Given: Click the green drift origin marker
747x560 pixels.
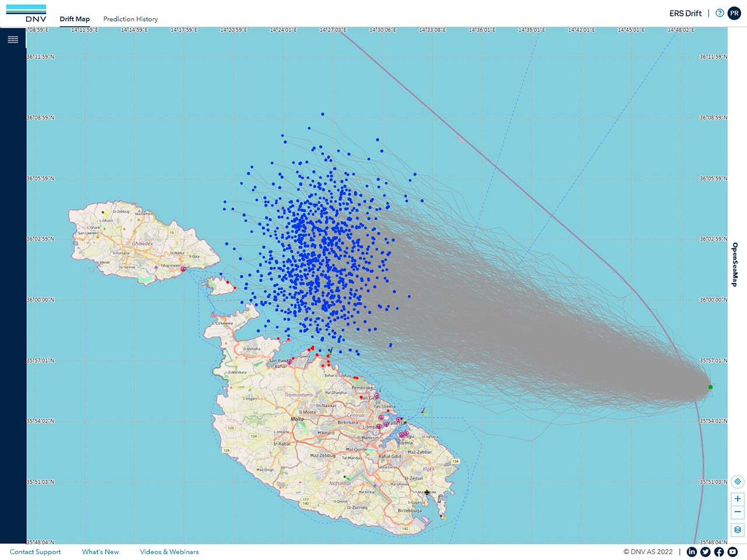Looking at the screenshot, I should [710, 387].
